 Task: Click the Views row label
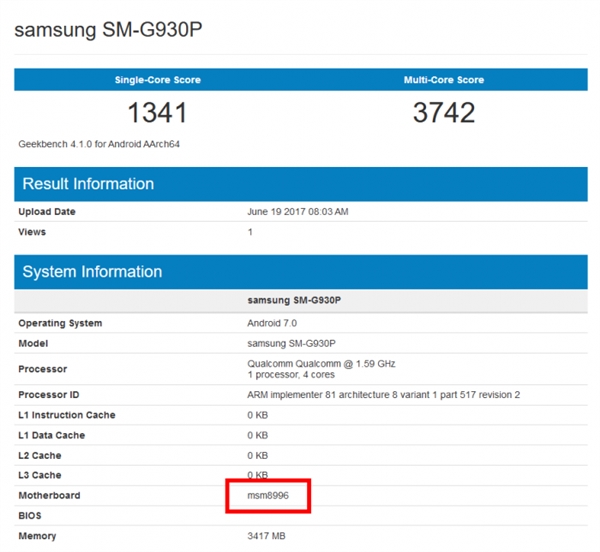[32, 232]
